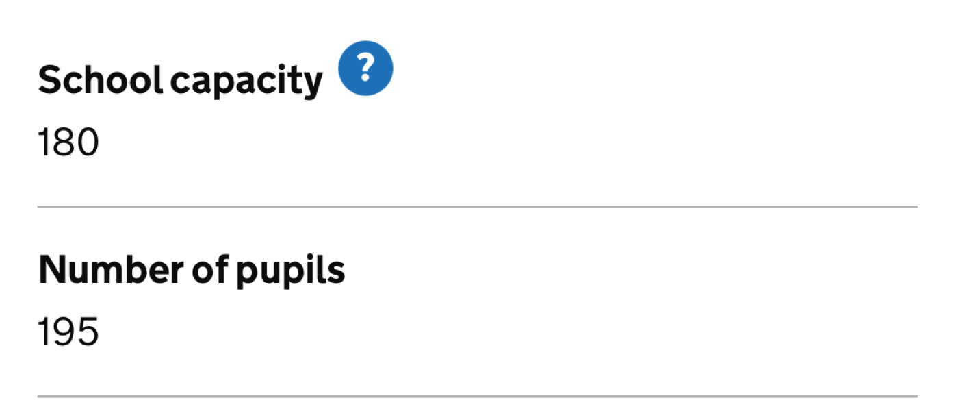
Task: Click the word "pupils" in the heading
Action: point(291,272)
